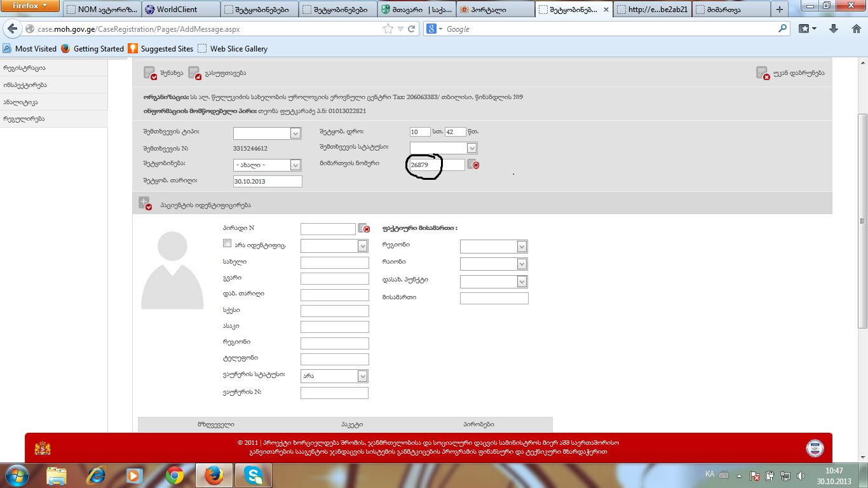Toggle the არა იდენტიფიც. checkbox
The width and height of the screenshot is (868, 488).
(227, 243)
